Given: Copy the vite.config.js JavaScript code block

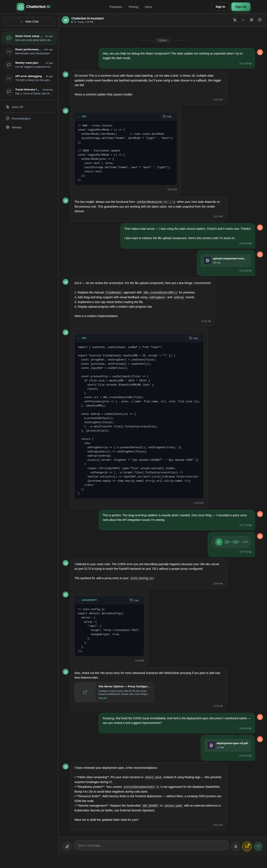Looking at the screenshot, I should click(134, 600).
